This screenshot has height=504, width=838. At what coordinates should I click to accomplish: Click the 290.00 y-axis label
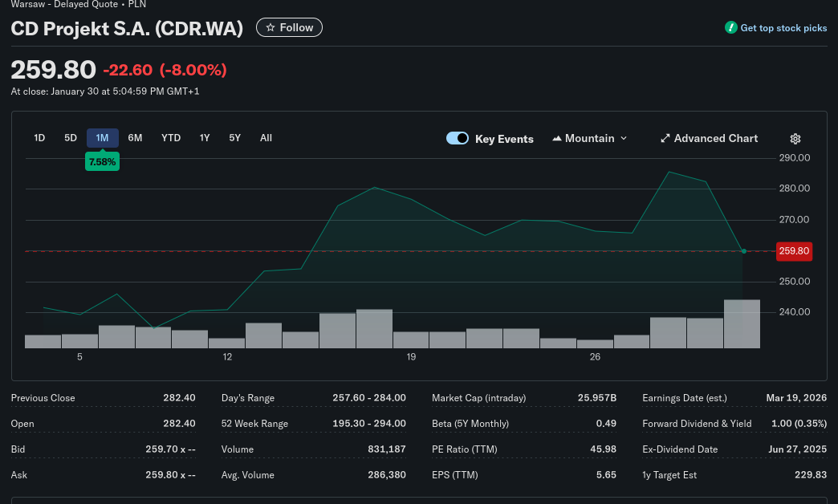(x=794, y=157)
